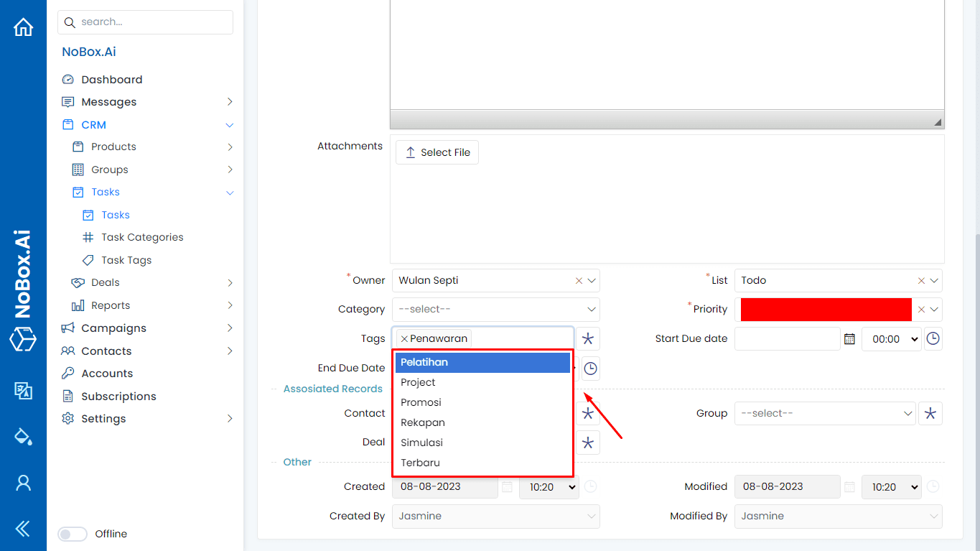Click the Assosiated Records section link
980x551 pixels.
(332, 389)
